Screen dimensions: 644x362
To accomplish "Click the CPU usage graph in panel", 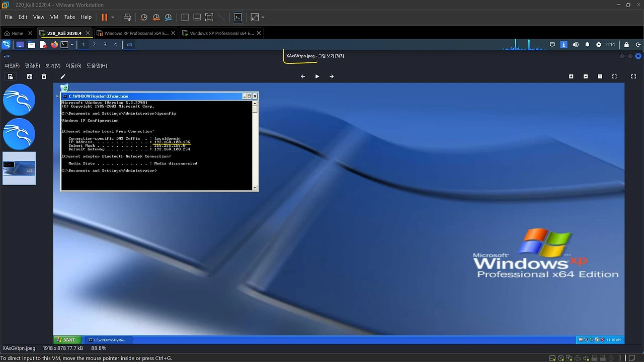I will (523, 44).
